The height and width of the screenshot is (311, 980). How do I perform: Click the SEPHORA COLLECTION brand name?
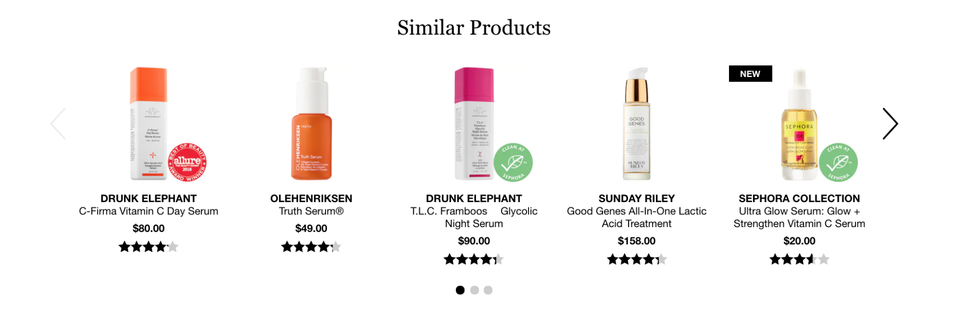(799, 199)
